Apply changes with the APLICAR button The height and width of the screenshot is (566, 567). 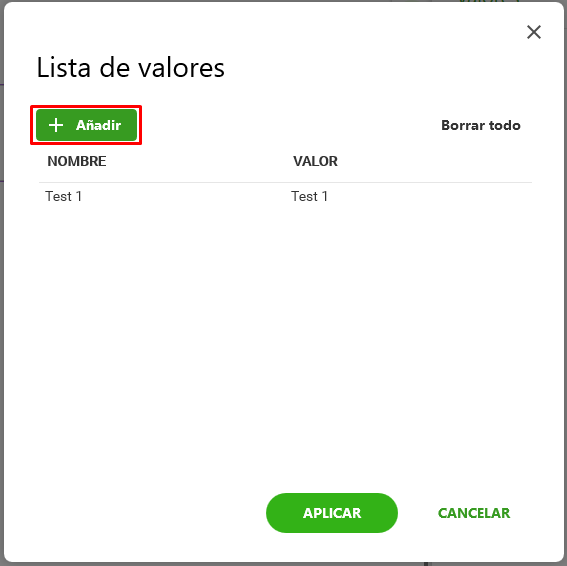[x=332, y=512]
